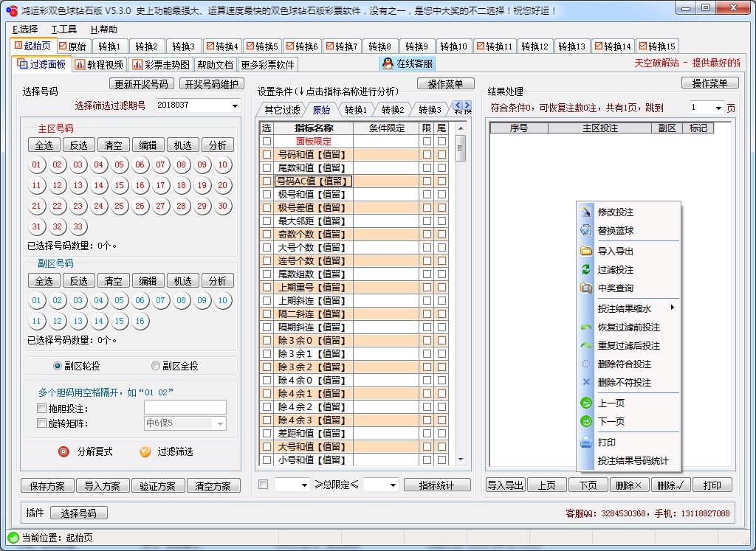Screen dimensions: 756x551
Task: Select the 副区全投 radio button
Action: [156, 365]
